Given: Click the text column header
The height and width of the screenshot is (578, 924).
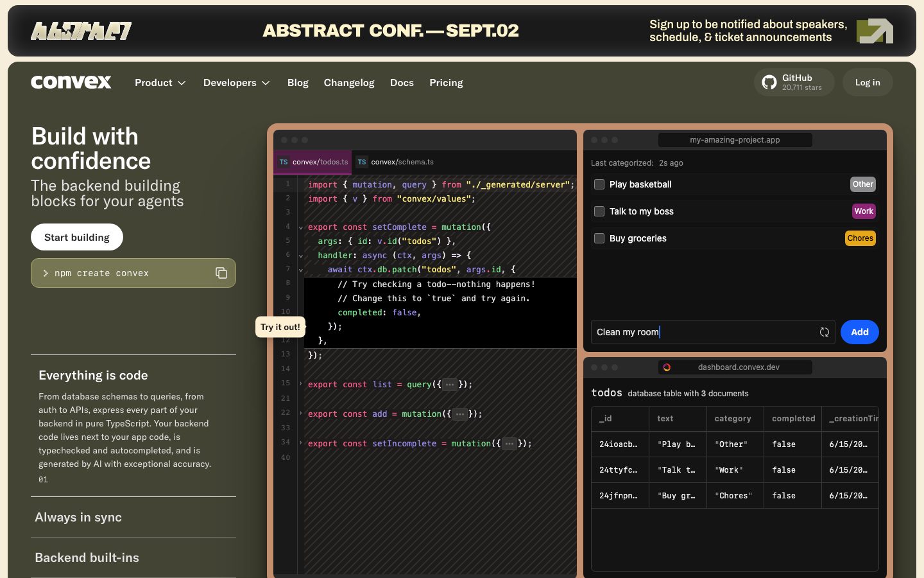Looking at the screenshot, I should pyautogui.click(x=678, y=419).
